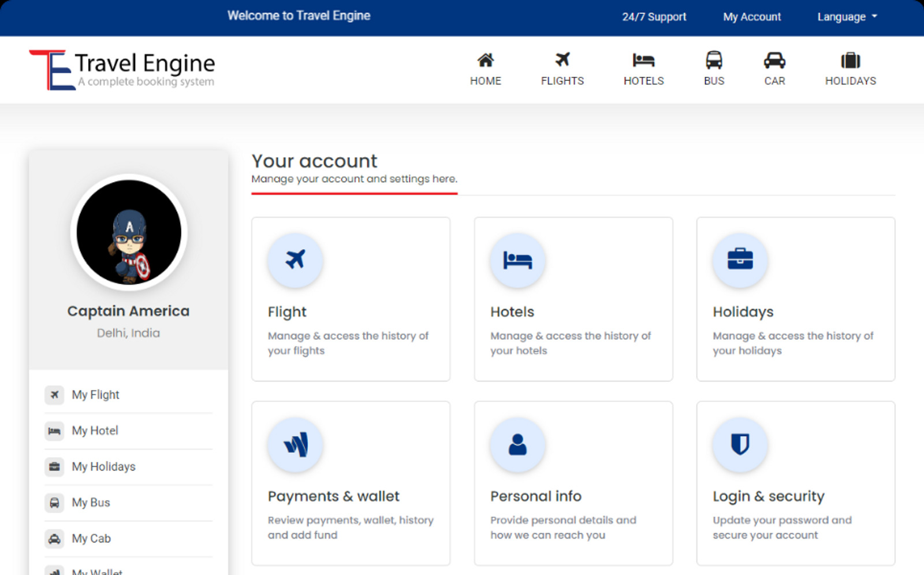Expand Language options via the caret arrow
The width and height of the screenshot is (924, 575).
(x=873, y=17)
